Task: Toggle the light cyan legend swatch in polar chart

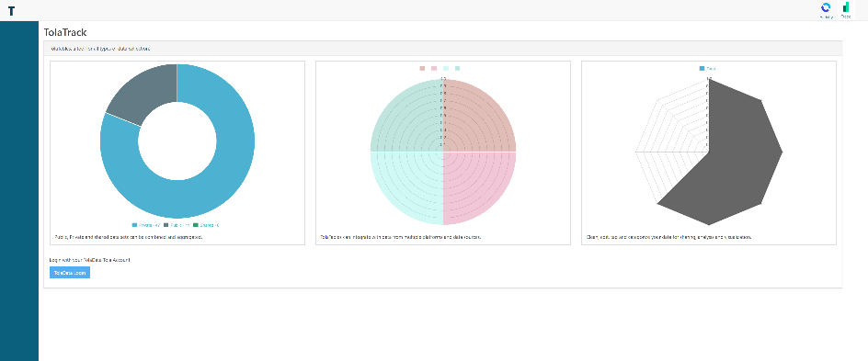Action: click(x=446, y=69)
